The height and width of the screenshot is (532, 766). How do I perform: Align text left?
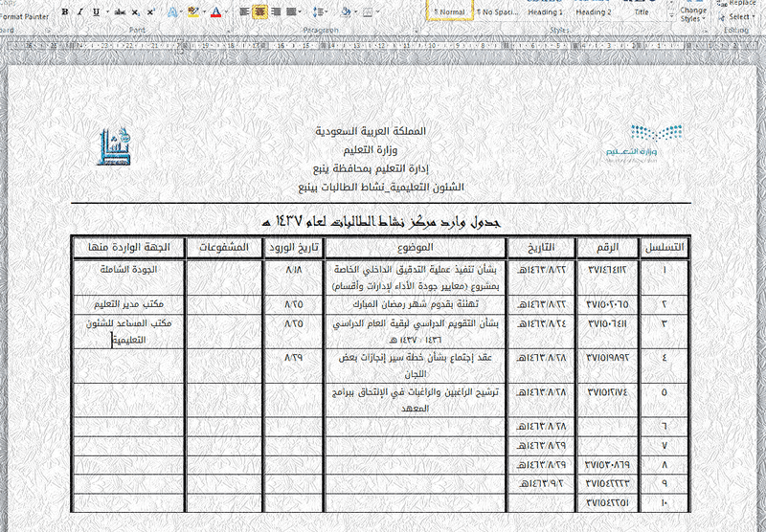245,11
